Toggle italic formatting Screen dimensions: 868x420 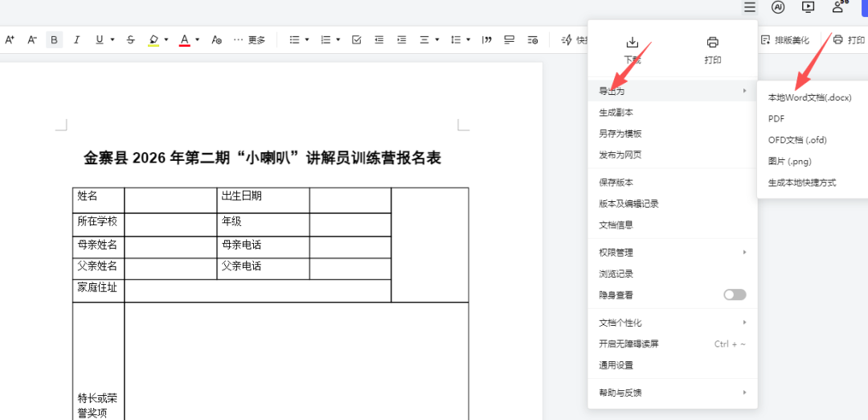point(77,40)
